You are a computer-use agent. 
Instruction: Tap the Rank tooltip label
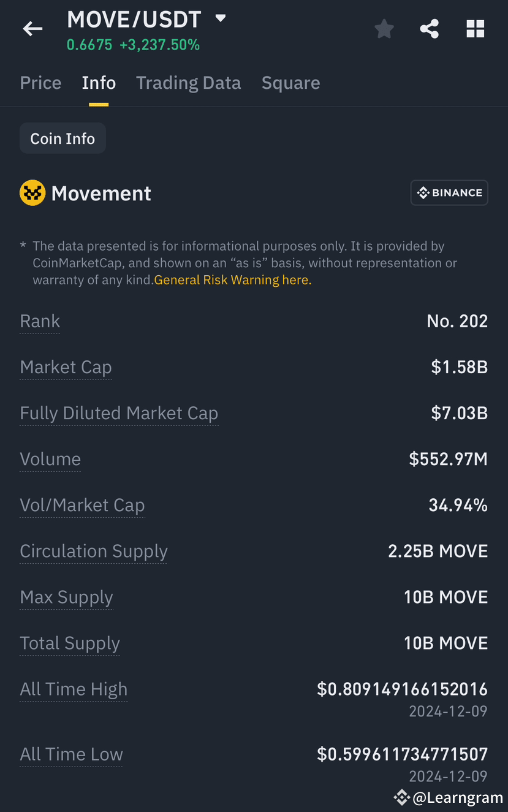tap(39, 321)
